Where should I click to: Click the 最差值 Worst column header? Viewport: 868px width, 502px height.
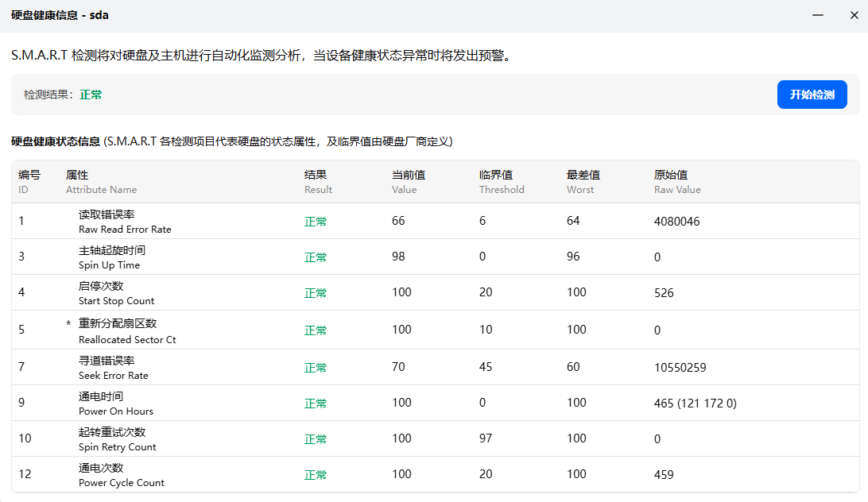[x=583, y=181]
